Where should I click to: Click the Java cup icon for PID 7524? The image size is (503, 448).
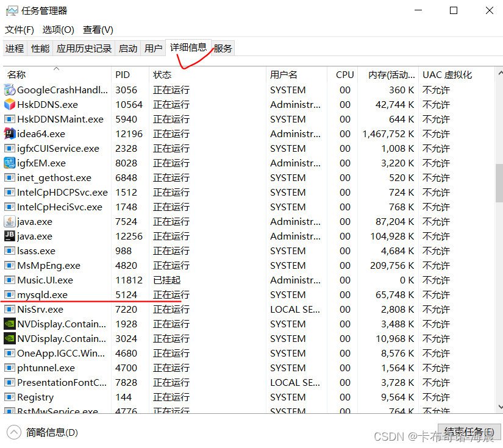click(10, 222)
